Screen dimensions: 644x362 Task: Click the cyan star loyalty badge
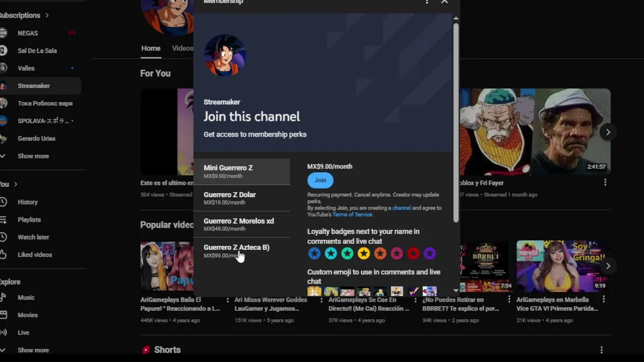pyautogui.click(x=331, y=253)
